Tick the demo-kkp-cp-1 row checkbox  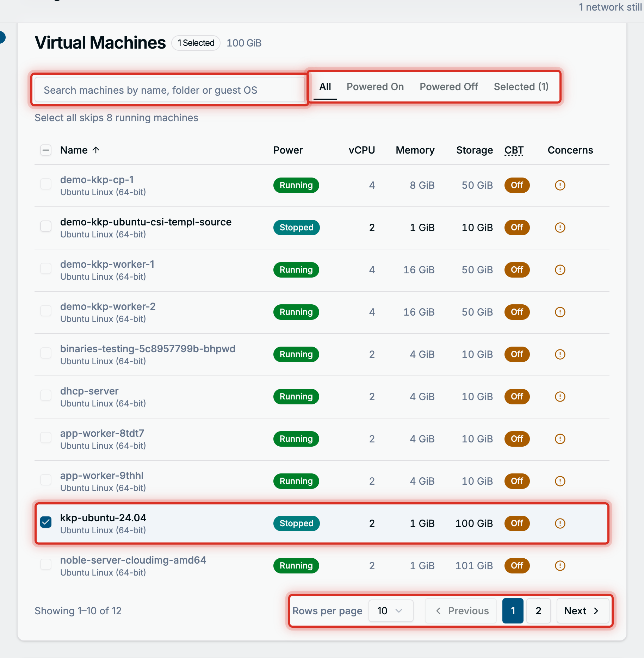(x=46, y=184)
